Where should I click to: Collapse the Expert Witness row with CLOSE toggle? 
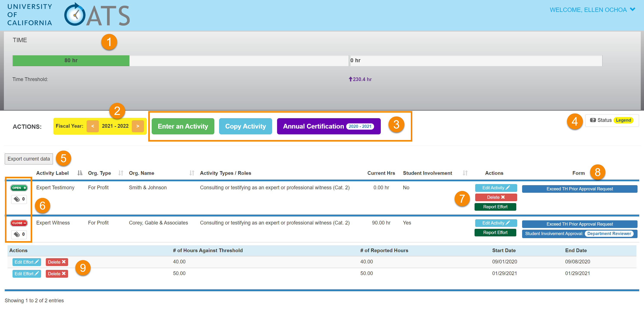pos(19,223)
